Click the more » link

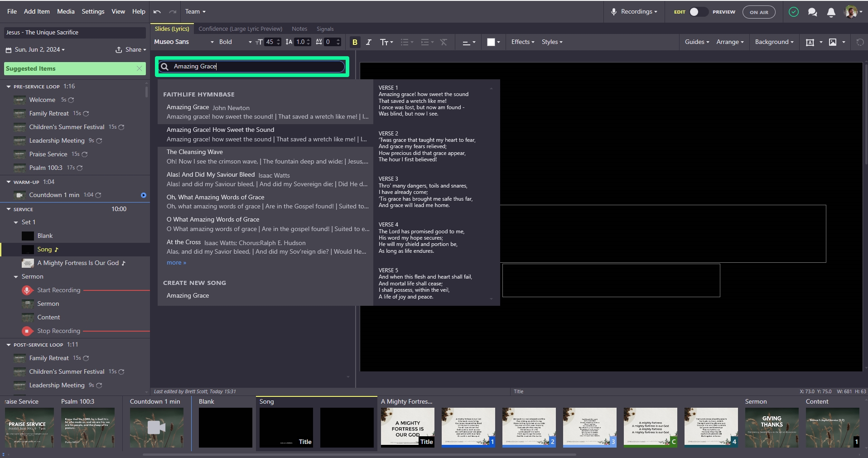[176, 263]
